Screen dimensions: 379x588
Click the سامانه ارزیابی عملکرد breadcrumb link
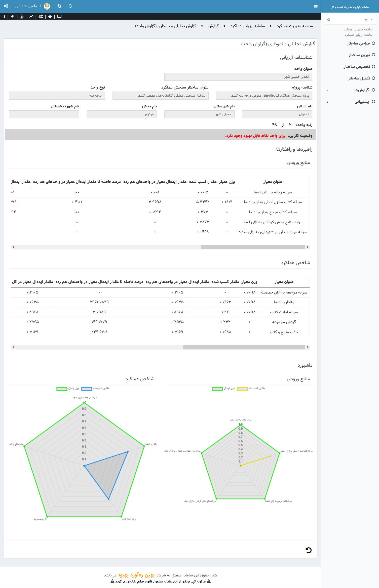[248, 26]
